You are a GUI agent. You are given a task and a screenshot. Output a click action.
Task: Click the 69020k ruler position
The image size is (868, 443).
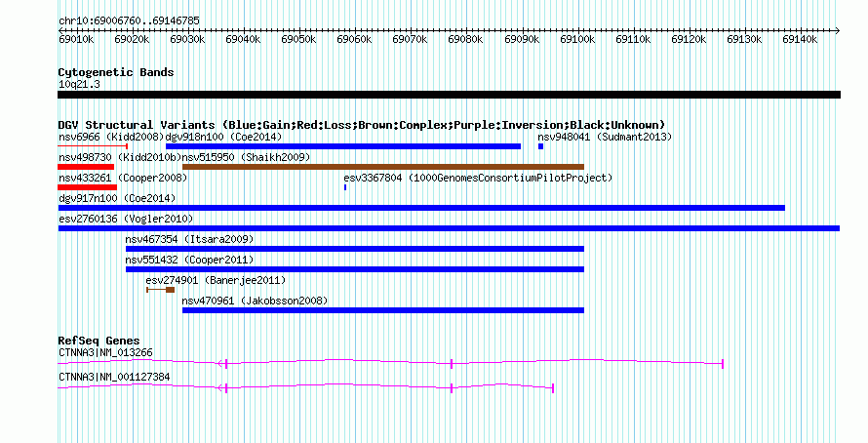pos(132,39)
